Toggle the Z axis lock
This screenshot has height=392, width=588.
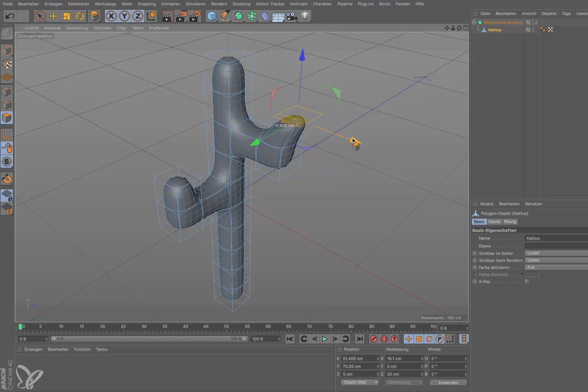tap(138, 16)
